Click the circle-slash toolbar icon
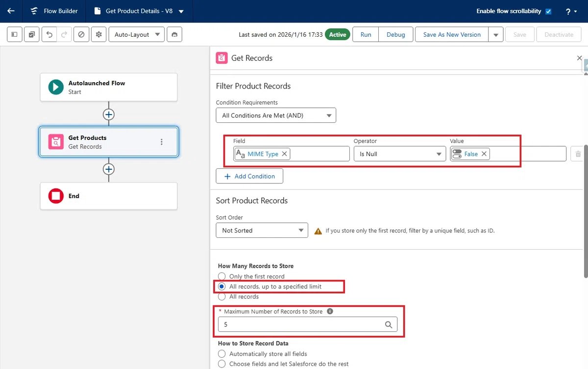The height and width of the screenshot is (369, 588). [x=81, y=35]
